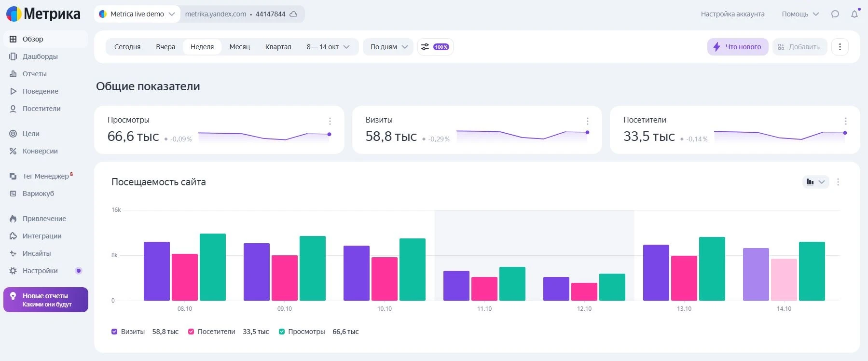
Task: Click the Новые отчеты promo banner
Action: [46, 300]
